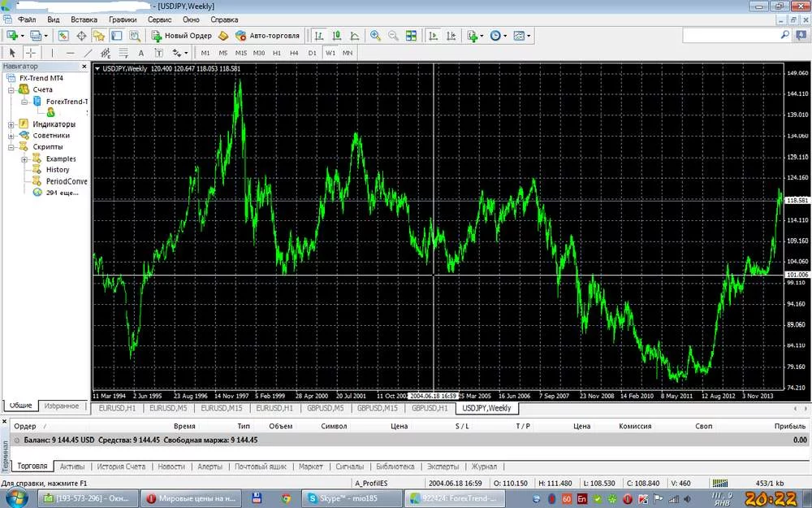
Task: Open the tile windows icon in toolbar
Action: [x=411, y=36]
